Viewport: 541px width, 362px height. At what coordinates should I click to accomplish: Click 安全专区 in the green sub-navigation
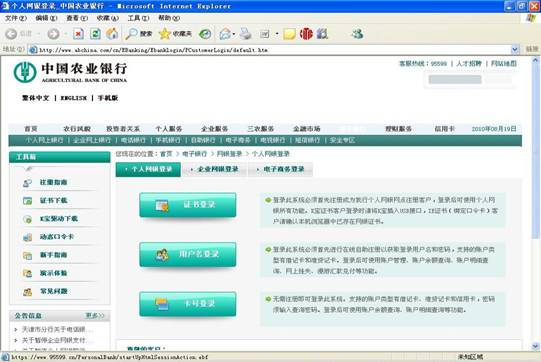click(x=342, y=140)
